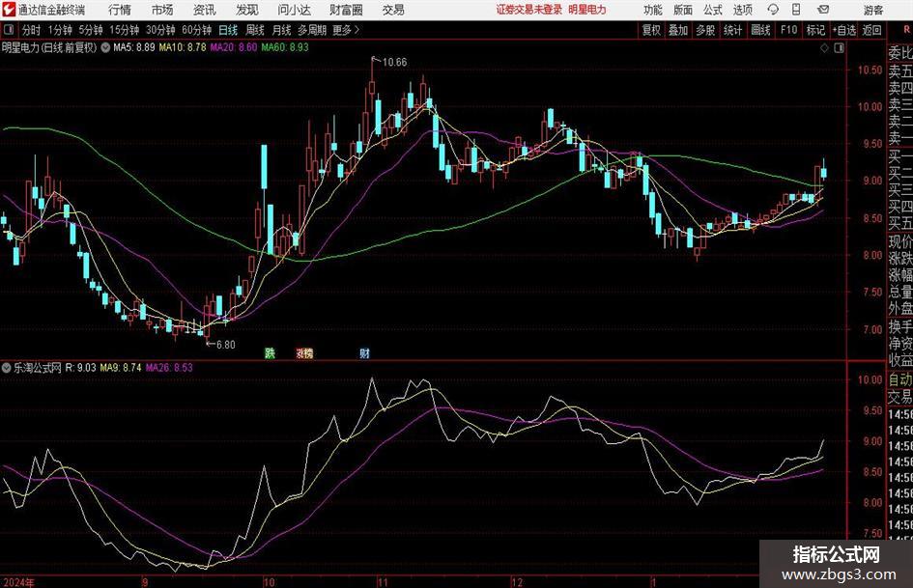Click 证券交易未登录 login link

click(529, 10)
